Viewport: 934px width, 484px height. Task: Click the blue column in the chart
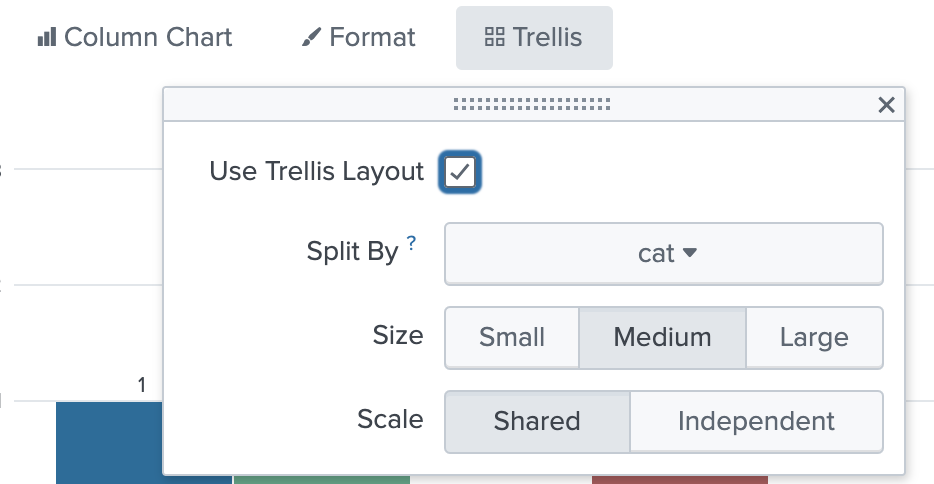110,443
